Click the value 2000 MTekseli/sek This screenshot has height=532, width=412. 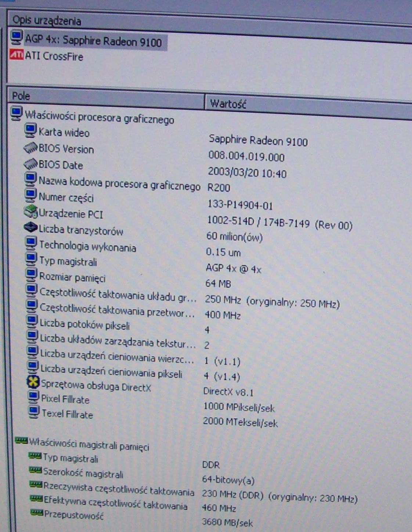[x=241, y=422]
